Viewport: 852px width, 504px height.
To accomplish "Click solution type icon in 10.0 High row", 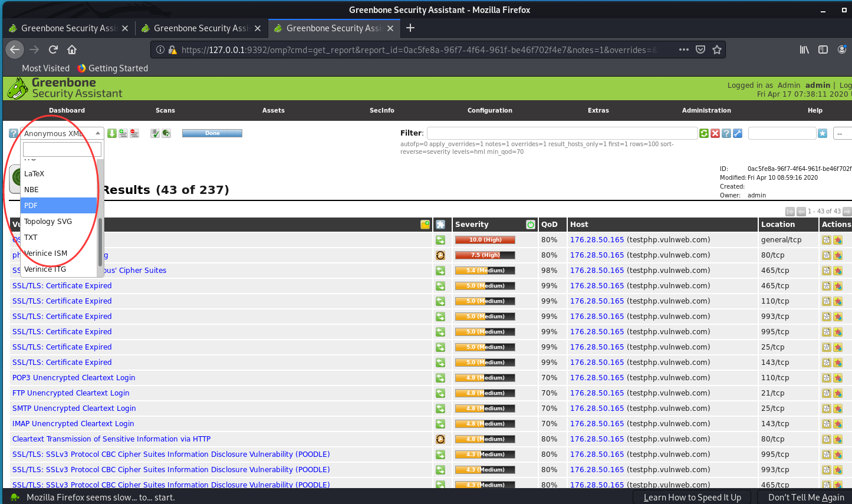I will [440, 240].
